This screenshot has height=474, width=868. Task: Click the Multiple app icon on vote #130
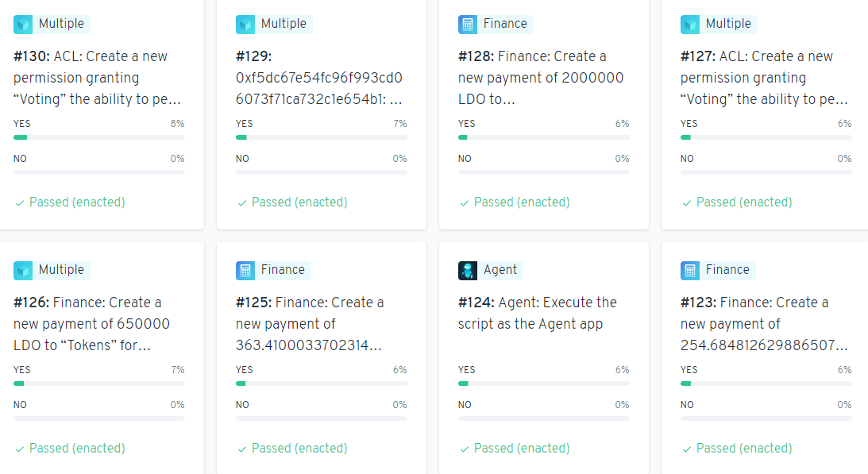click(23, 25)
